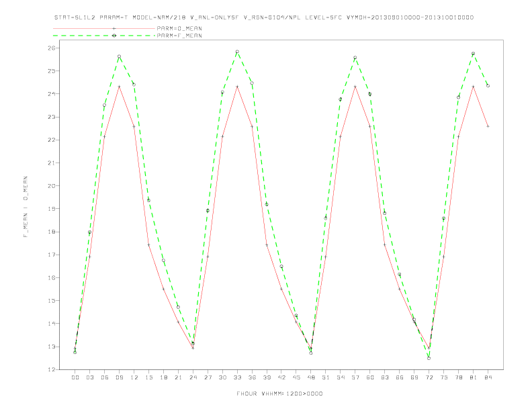The image size is (532, 411).
Task: Click y-axis tick label 19
Action: [x=52, y=209]
